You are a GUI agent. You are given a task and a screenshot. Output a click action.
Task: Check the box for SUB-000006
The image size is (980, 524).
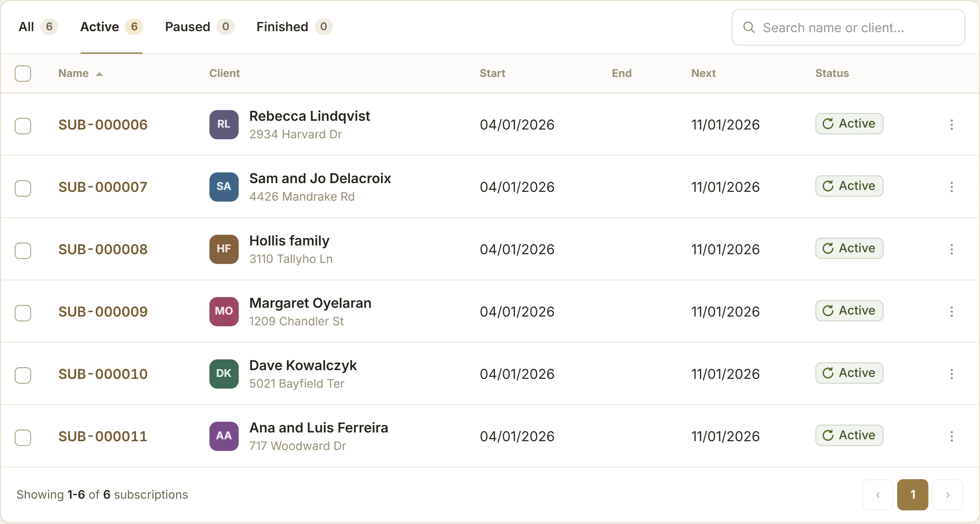(x=23, y=126)
